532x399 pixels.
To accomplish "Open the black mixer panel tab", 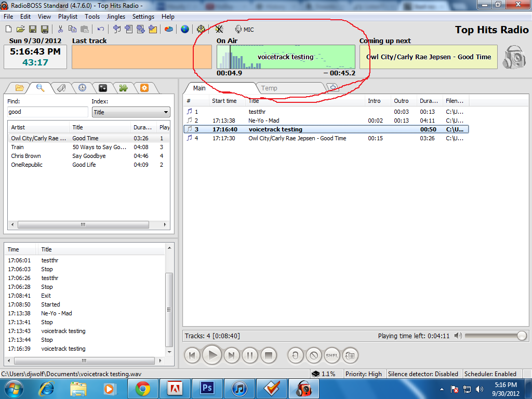I will tap(103, 88).
